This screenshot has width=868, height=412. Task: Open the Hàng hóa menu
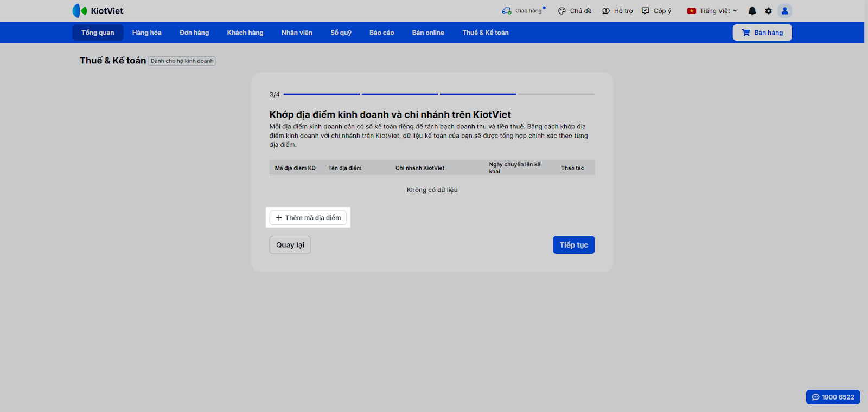tap(147, 33)
